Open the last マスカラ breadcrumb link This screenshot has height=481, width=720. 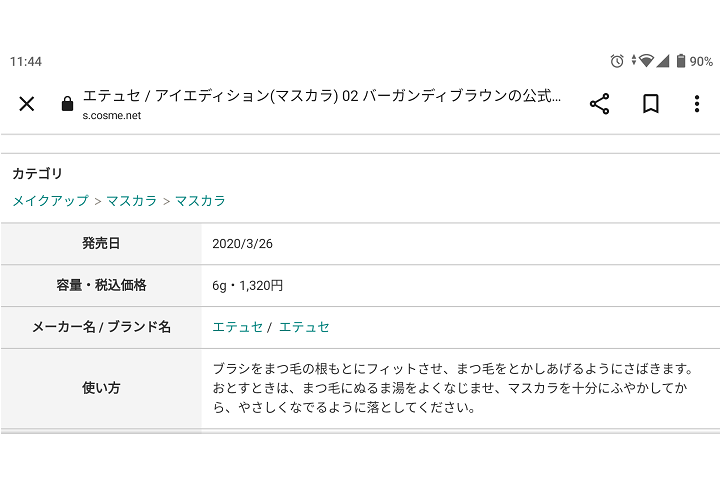200,201
